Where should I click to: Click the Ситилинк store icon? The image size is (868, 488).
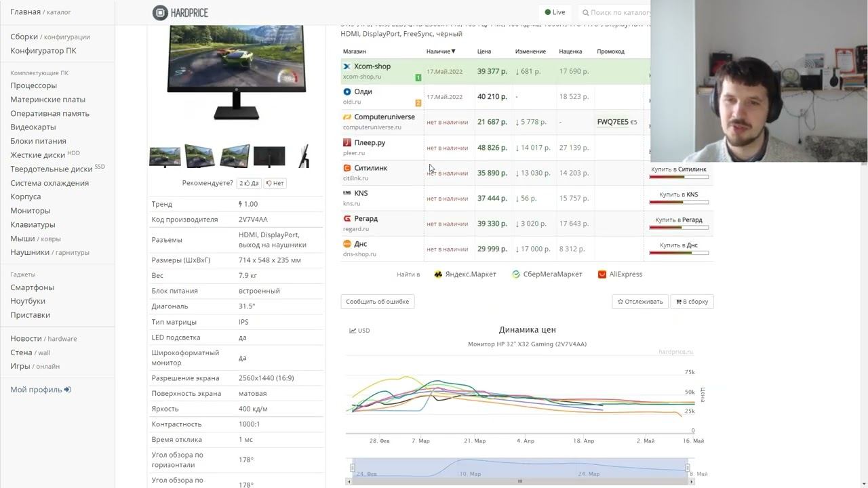(347, 168)
